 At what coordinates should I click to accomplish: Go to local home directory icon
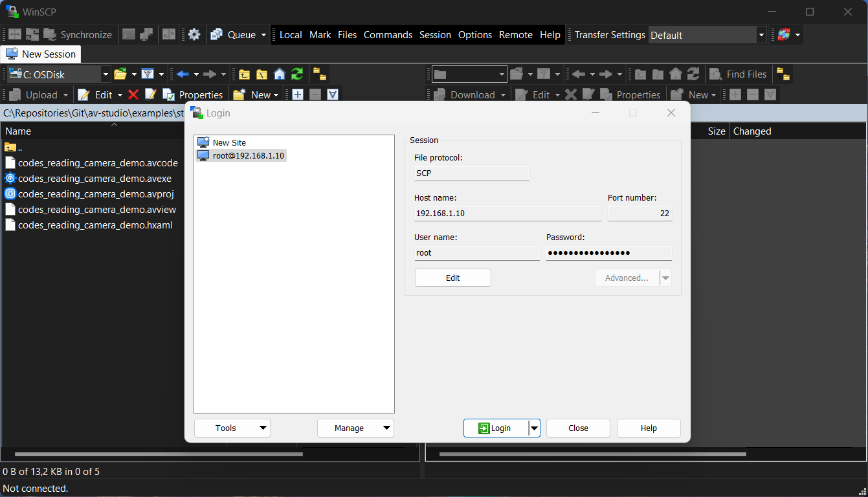[x=280, y=74]
